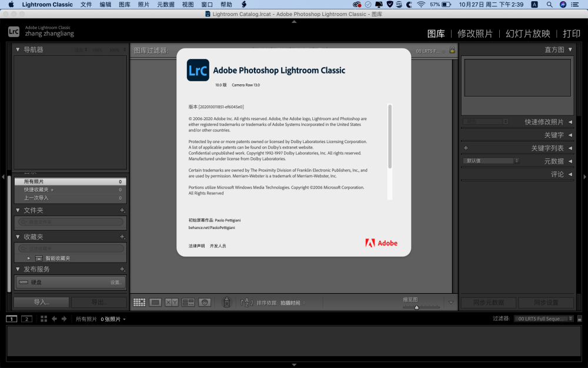Open the Apple menu
The height and width of the screenshot is (368, 588).
point(11,5)
